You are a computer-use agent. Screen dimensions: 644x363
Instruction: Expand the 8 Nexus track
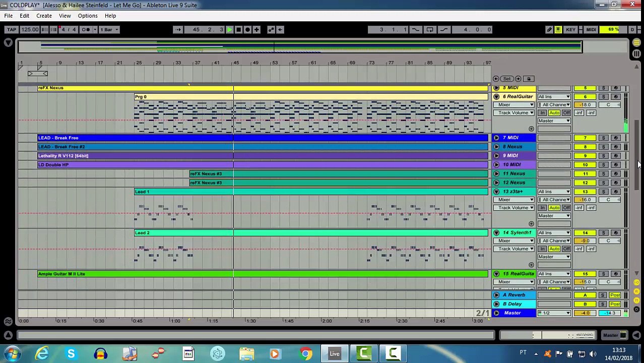click(496, 147)
